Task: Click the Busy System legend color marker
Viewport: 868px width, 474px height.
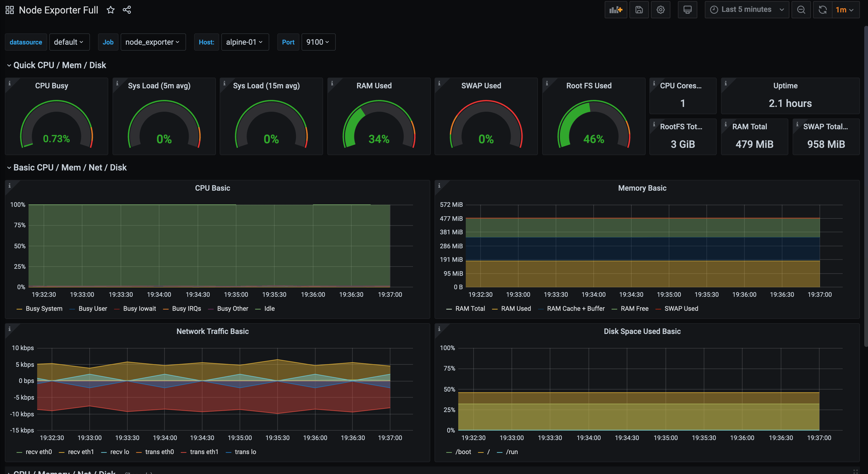Action: point(20,308)
